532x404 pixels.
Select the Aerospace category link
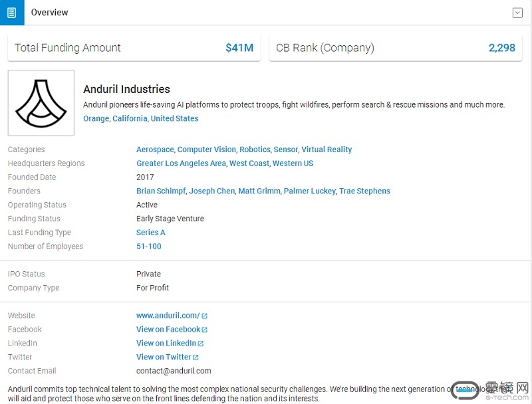pyautogui.click(x=155, y=150)
